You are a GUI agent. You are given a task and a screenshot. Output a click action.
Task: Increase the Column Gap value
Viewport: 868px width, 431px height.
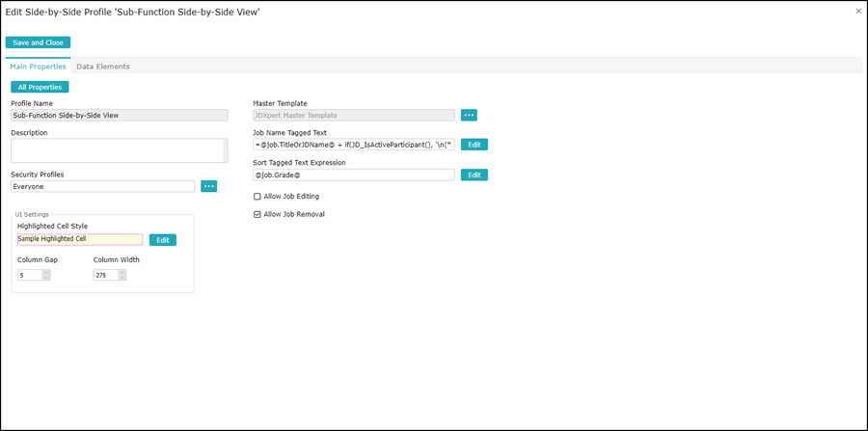pyautogui.click(x=46, y=272)
